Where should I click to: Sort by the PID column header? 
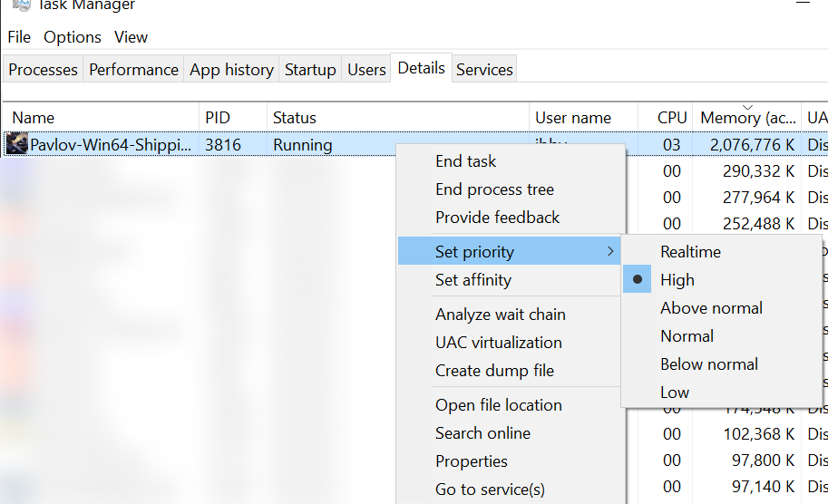[218, 118]
